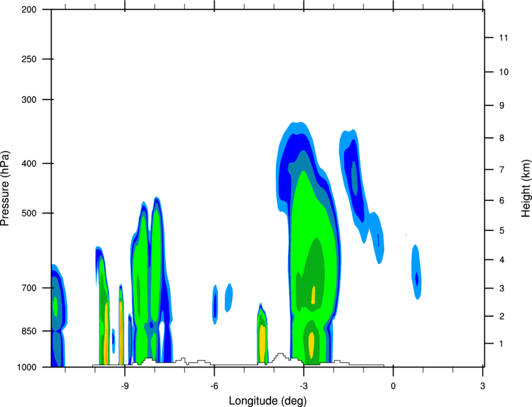532x407 pixels.
Task: Click the 1000 pressure tick label
Action: point(27,367)
